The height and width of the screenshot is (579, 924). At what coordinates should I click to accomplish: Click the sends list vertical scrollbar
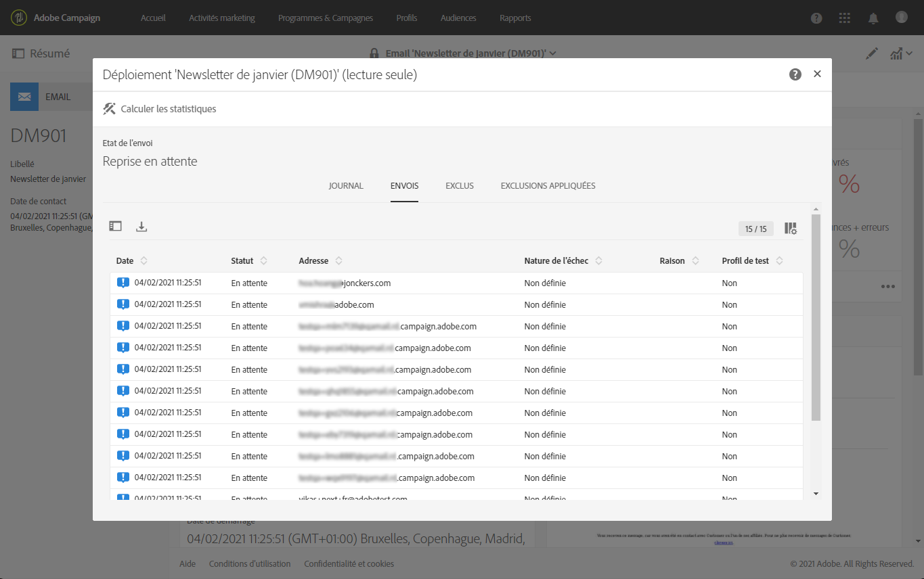(816, 318)
